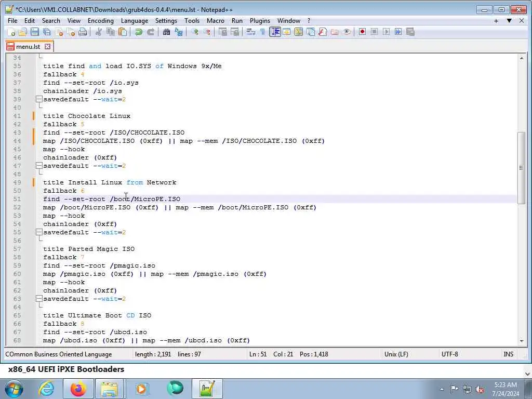Toggle Show All Characters pilcrow icon
Viewport: 532px width, 399px height.
click(x=262, y=32)
